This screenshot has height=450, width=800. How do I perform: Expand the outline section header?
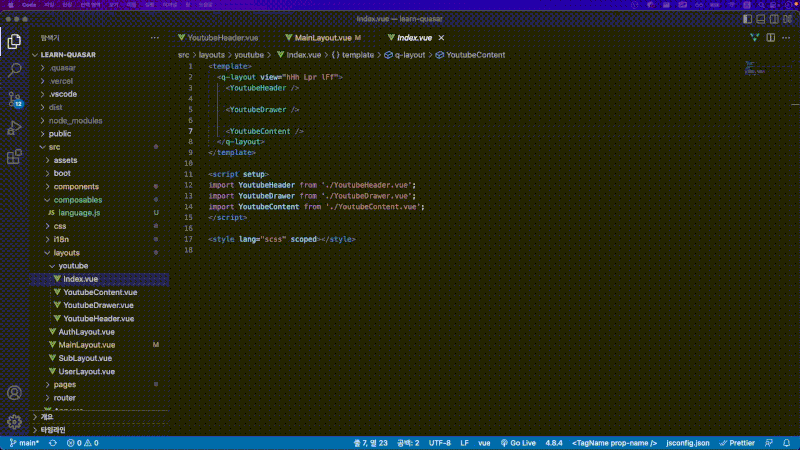[47, 417]
